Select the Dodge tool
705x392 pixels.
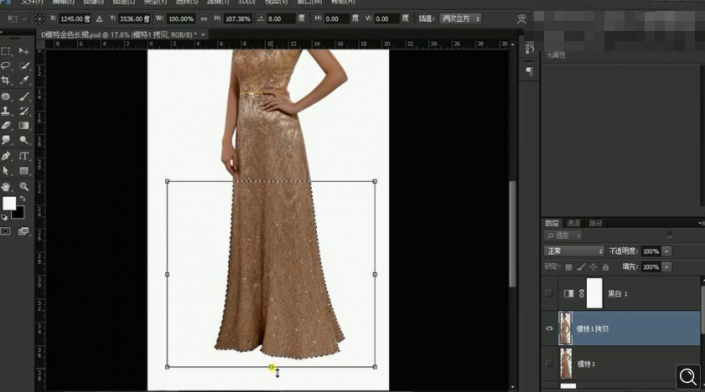[x=24, y=140]
